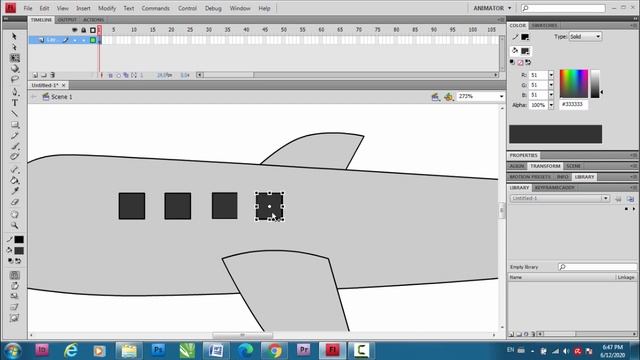This screenshot has height=360, width=640.
Task: Open Color panel options menu
Action: click(x=633, y=25)
